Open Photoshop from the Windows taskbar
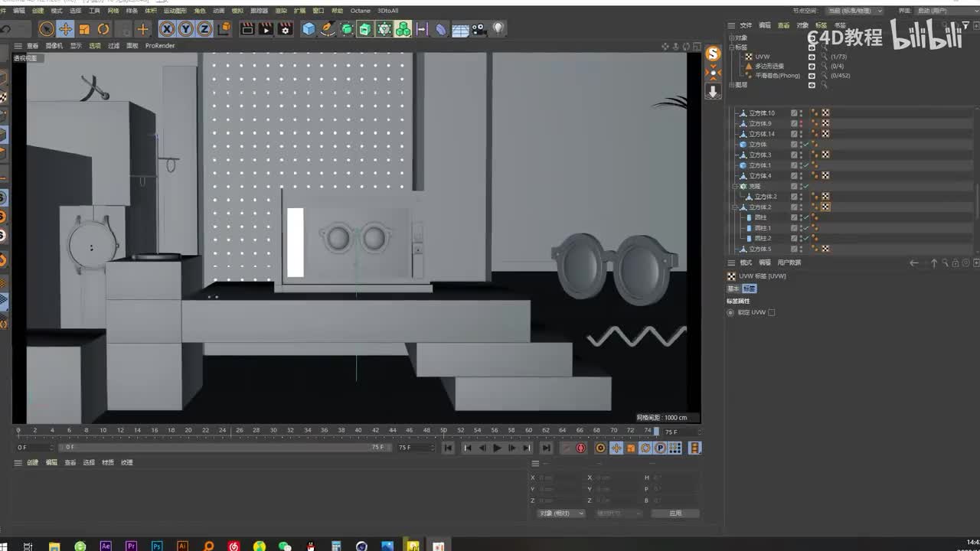Screen dimensions: 980x551 click(x=157, y=546)
